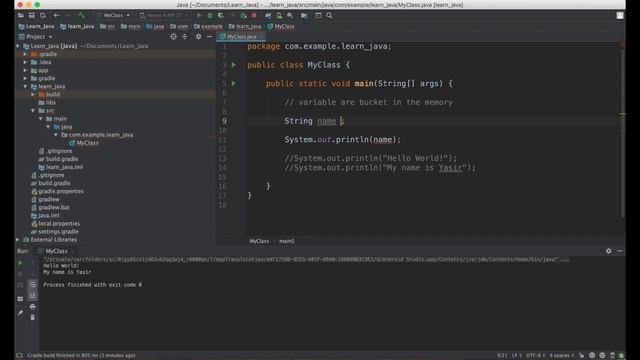Click the MyClass breadcrumb in navigation bar
The width and height of the screenshot is (640, 360).
[x=281, y=27]
